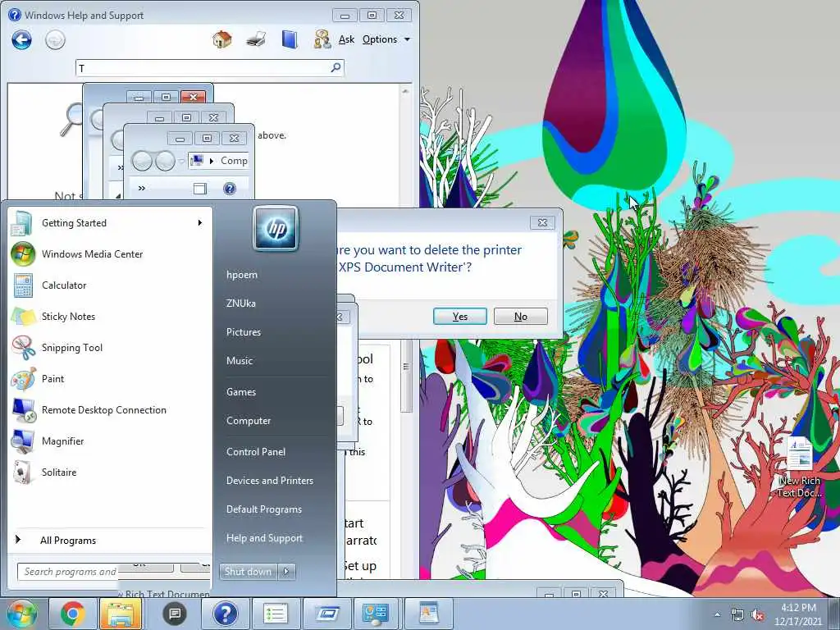
Task: Launch Paint from the Start menu
Action: [x=110, y=379]
